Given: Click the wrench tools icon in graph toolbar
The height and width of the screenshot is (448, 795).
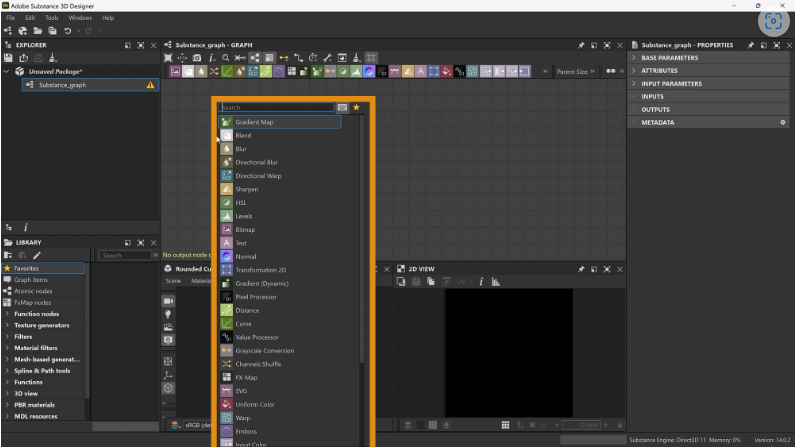Looking at the screenshot, I should point(328,58).
